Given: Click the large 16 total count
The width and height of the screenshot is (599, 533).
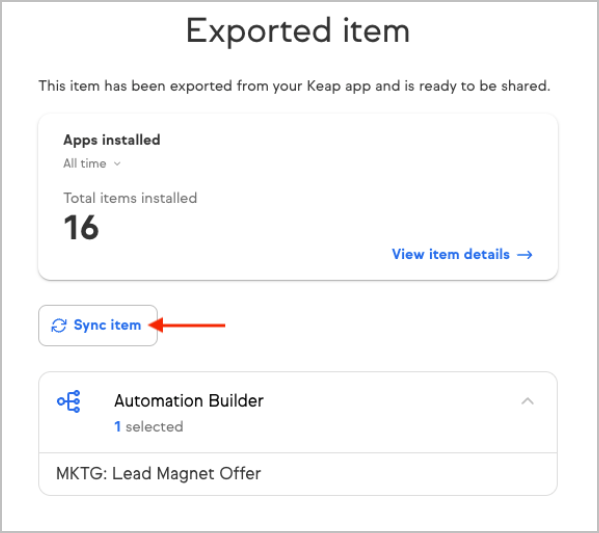Looking at the screenshot, I should coord(81,227).
